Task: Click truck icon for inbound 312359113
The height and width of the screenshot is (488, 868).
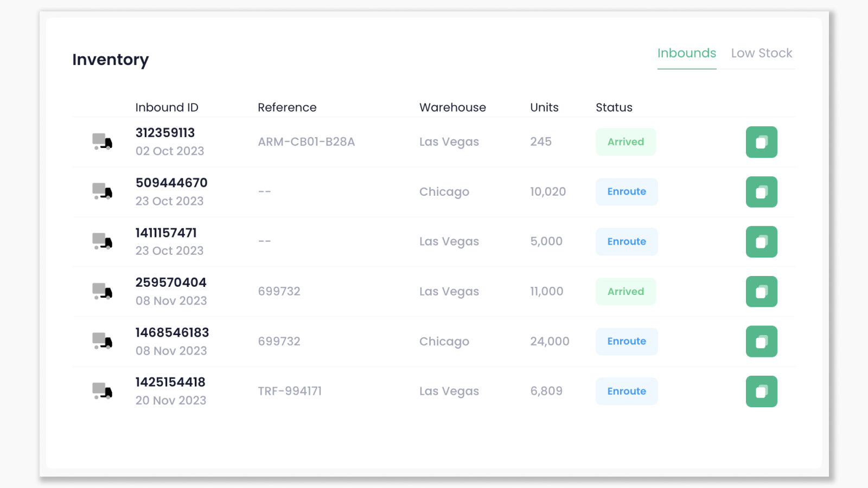Action: click(x=102, y=142)
